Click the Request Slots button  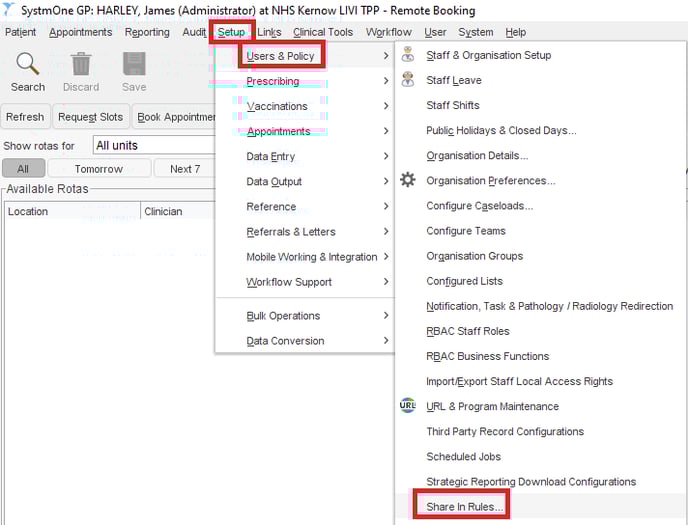[x=90, y=117]
